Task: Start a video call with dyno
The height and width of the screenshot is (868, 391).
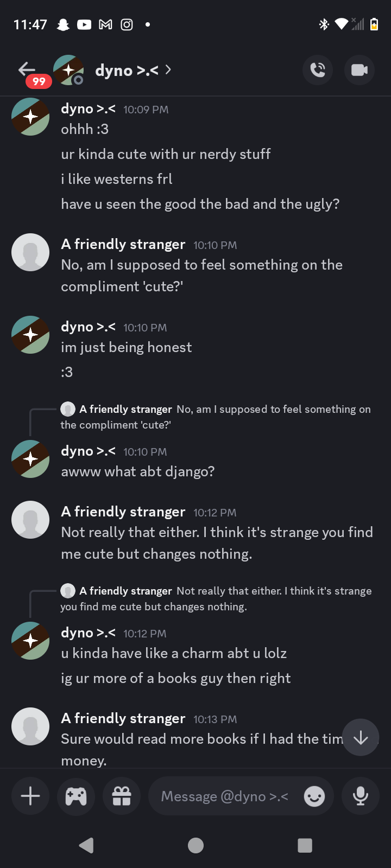Action: [359, 70]
